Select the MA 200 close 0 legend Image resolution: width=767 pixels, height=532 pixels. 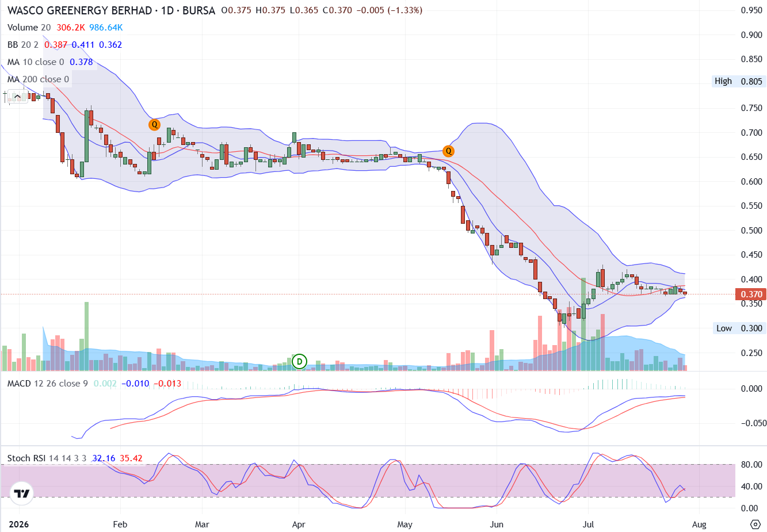38,79
